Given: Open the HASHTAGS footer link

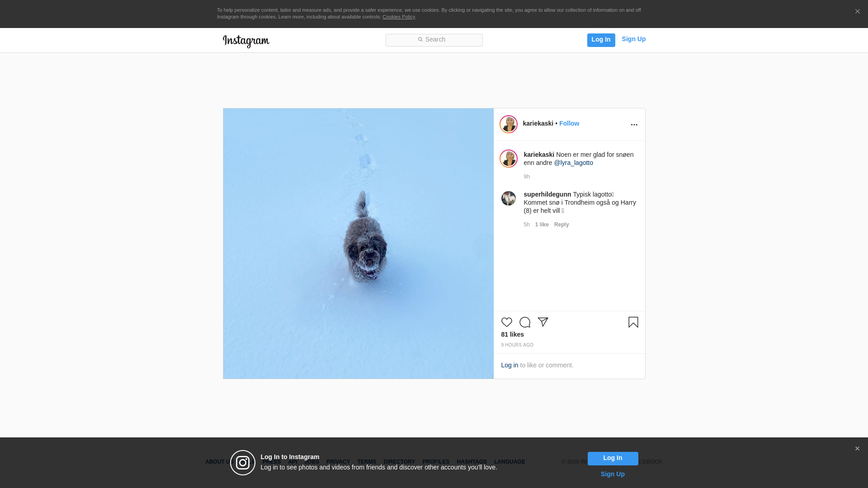Looking at the screenshot, I should (x=472, y=462).
